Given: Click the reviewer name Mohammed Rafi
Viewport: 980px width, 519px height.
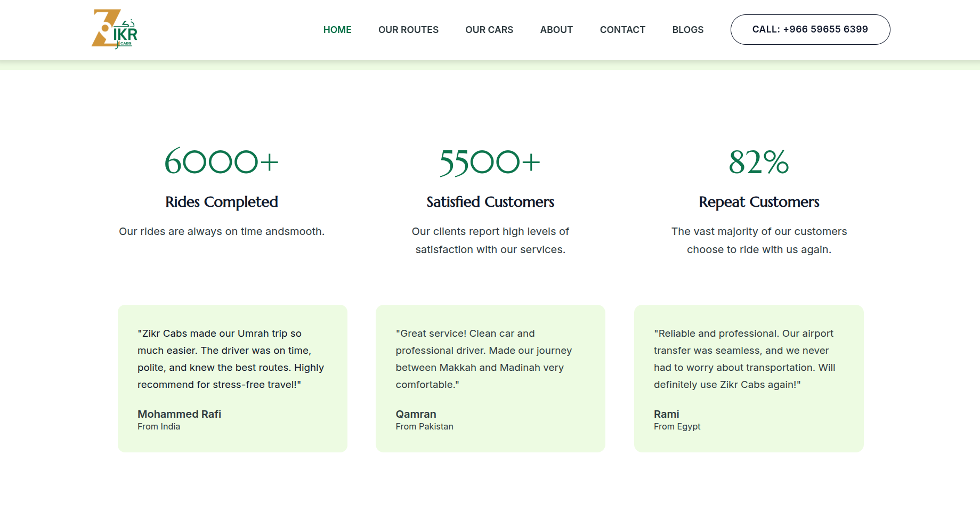Looking at the screenshot, I should (179, 414).
